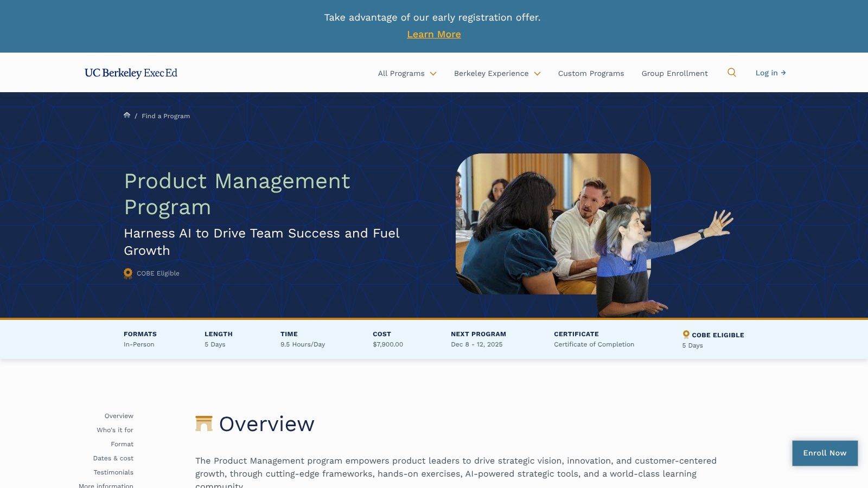
Task: Select Dates & cost in the sidebar
Action: [113, 458]
